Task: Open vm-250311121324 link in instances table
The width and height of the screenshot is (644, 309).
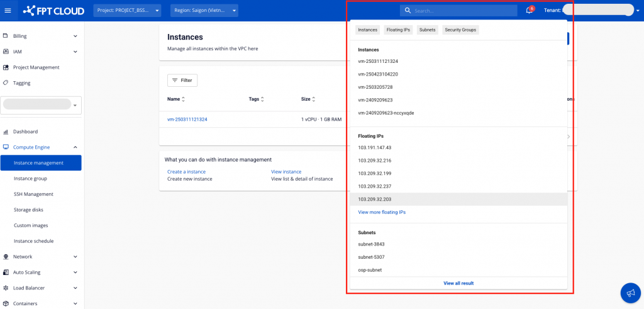Action: [187, 120]
